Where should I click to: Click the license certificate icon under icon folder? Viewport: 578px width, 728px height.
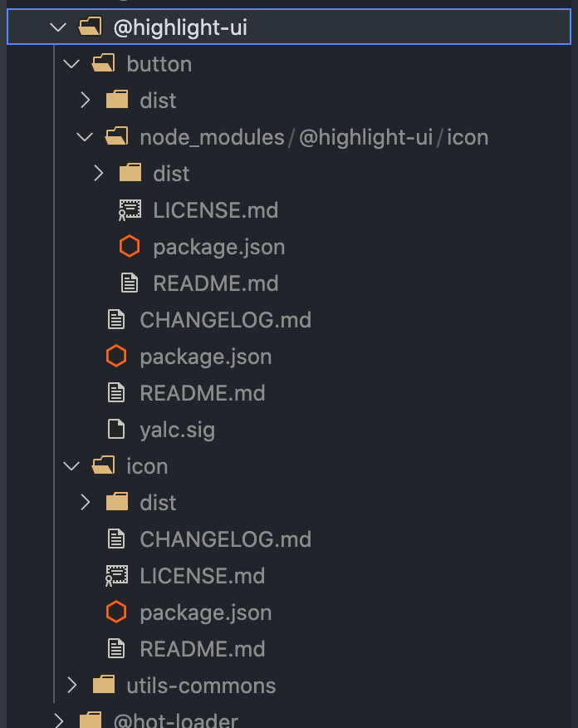(x=130, y=575)
